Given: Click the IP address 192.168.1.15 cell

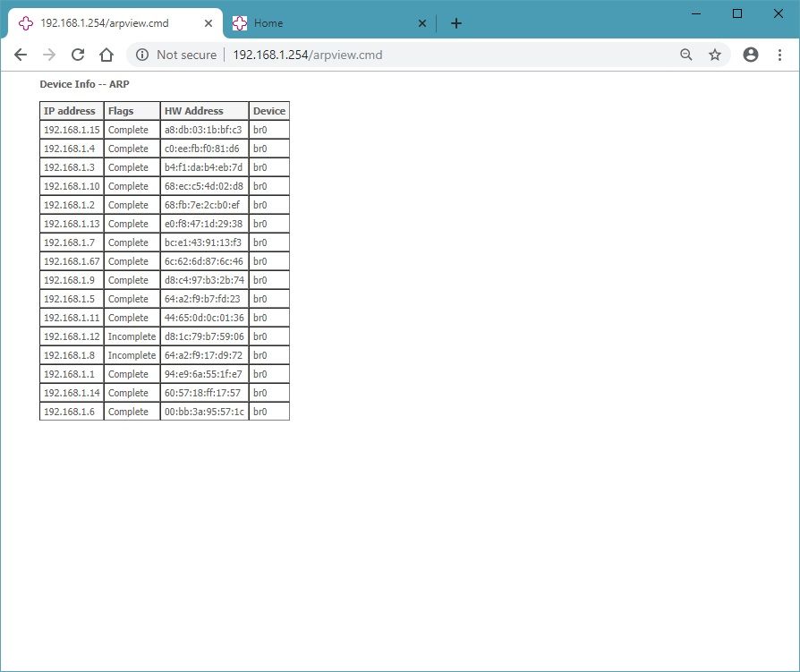Looking at the screenshot, I should coord(72,130).
